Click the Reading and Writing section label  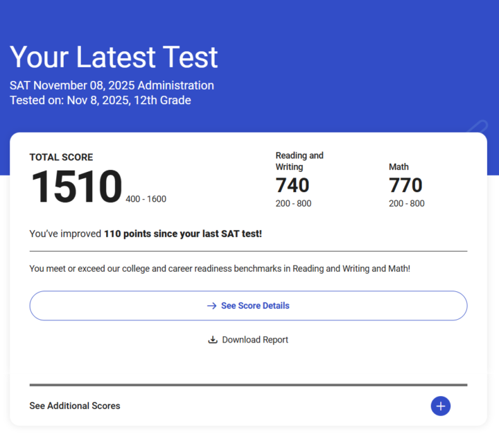pos(299,161)
